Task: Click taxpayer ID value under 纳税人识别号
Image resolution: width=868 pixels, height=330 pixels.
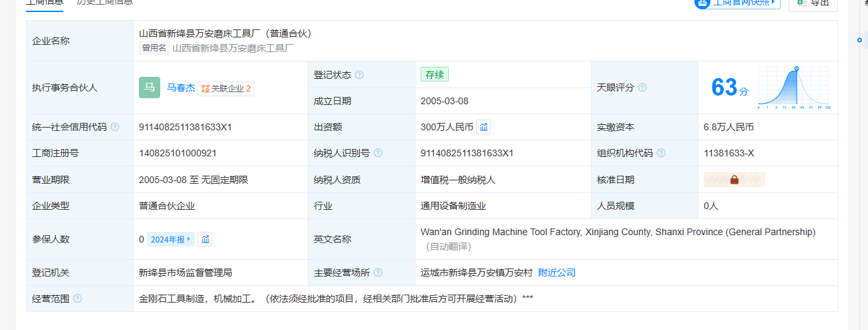Action: click(x=467, y=153)
